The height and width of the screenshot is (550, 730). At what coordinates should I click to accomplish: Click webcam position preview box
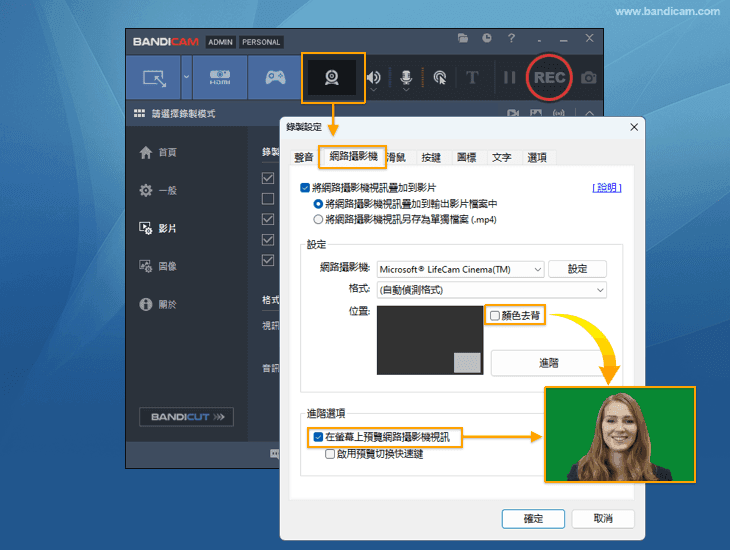click(430, 340)
